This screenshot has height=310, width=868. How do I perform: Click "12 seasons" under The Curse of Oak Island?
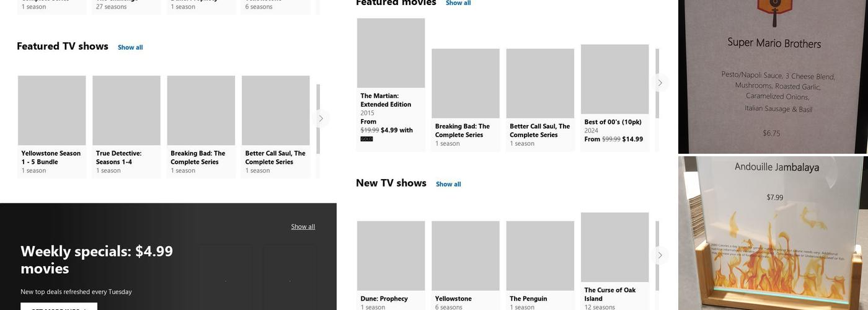(600, 307)
